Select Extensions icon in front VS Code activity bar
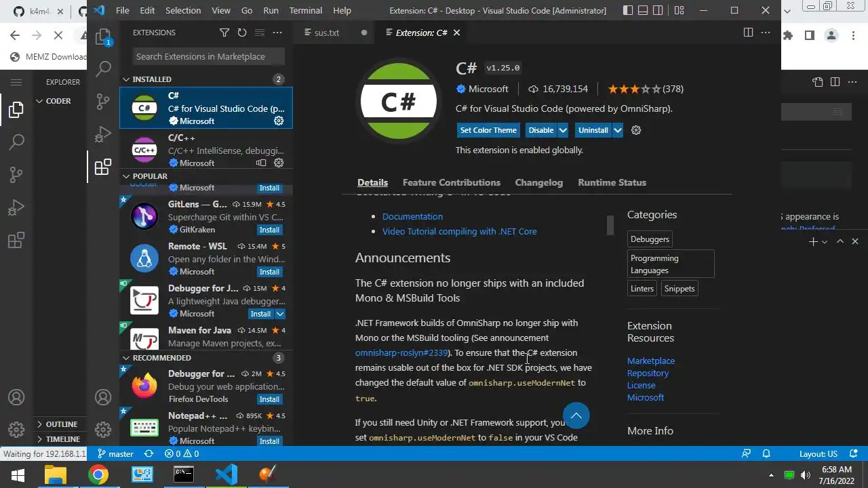Screen dimensions: 868x488 click(x=103, y=167)
